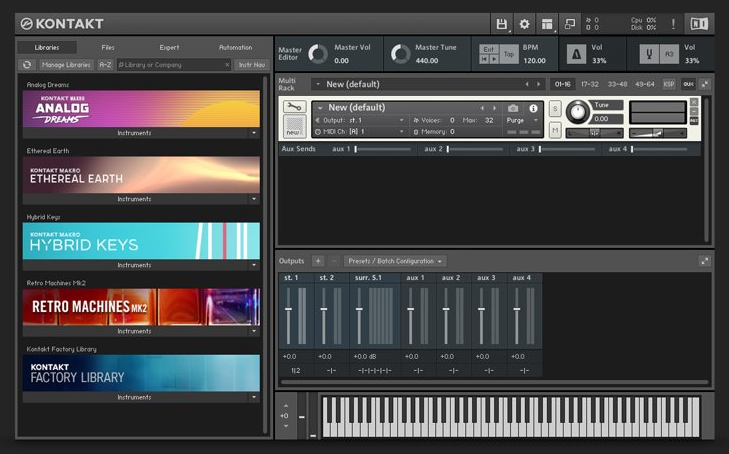The height and width of the screenshot is (454, 729).
Task: Click the exclamation panic button
Action: tap(673, 24)
